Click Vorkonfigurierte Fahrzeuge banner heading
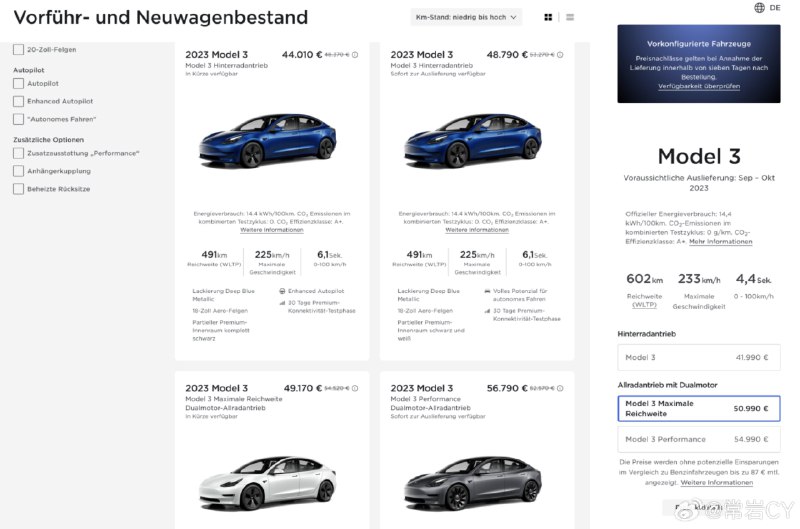 tap(699, 44)
